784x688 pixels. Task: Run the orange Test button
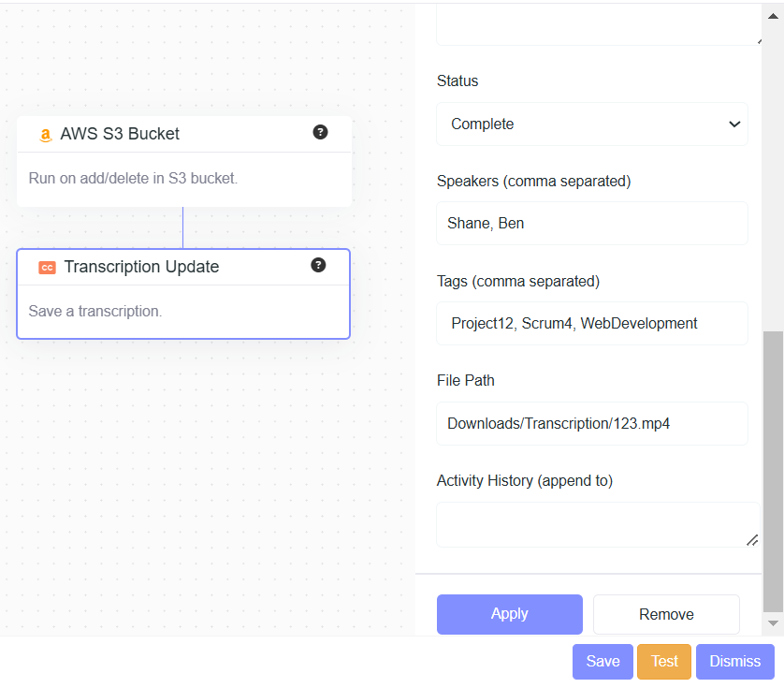coord(664,661)
